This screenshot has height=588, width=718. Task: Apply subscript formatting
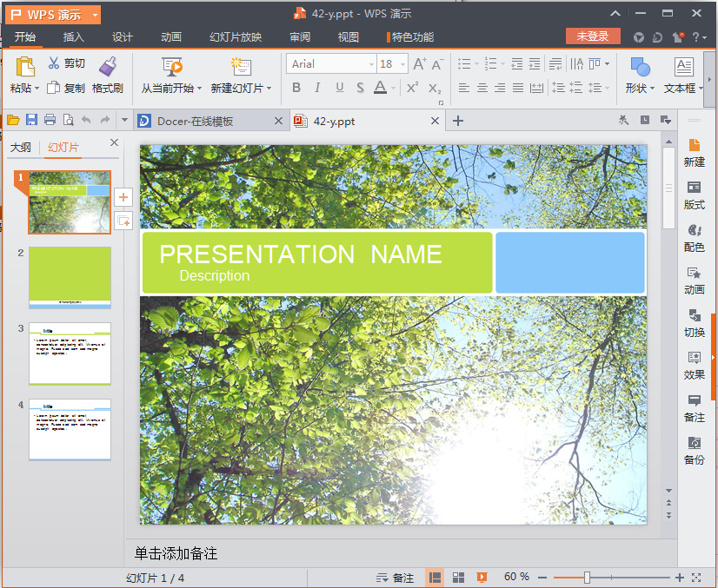pos(435,88)
